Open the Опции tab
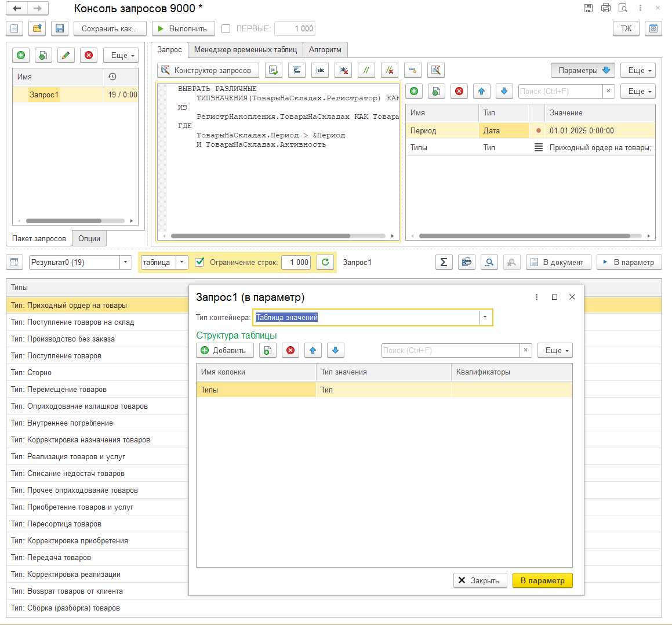This screenshot has height=625, width=672. [x=89, y=238]
